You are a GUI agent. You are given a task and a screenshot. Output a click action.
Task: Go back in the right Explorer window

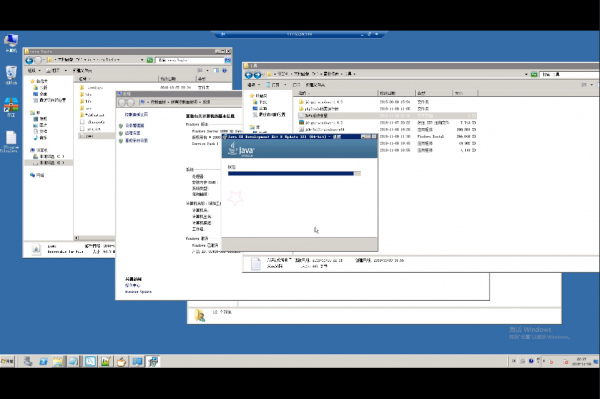(x=249, y=75)
